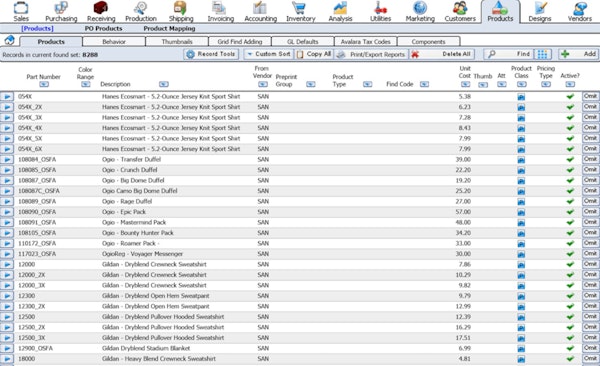
Task: Open the Utilities module
Action: point(380,11)
